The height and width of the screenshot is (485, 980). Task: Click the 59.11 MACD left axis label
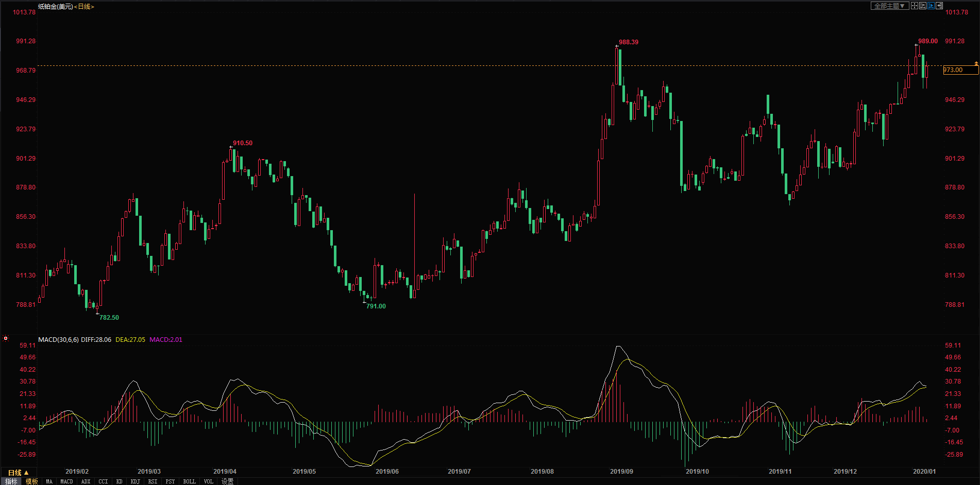point(28,345)
